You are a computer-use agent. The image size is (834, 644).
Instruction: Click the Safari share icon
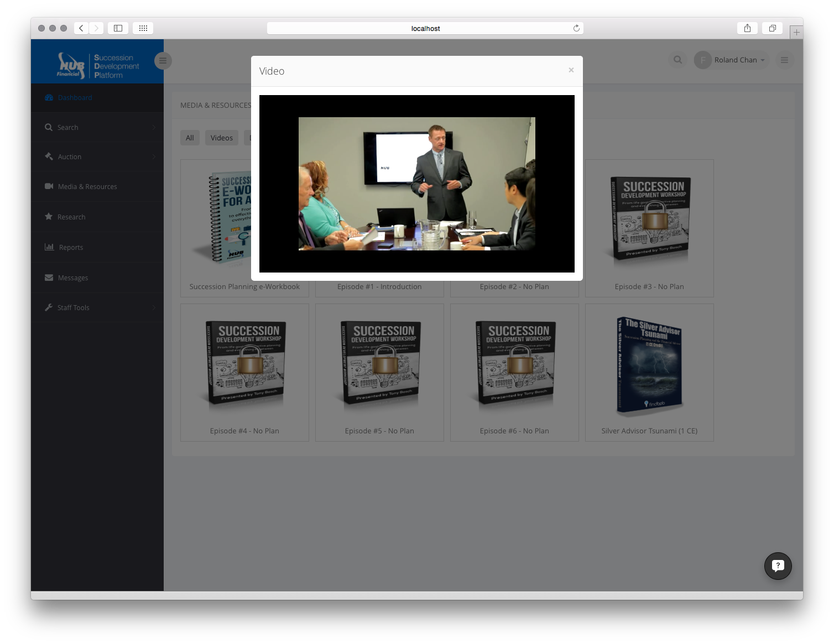click(747, 28)
